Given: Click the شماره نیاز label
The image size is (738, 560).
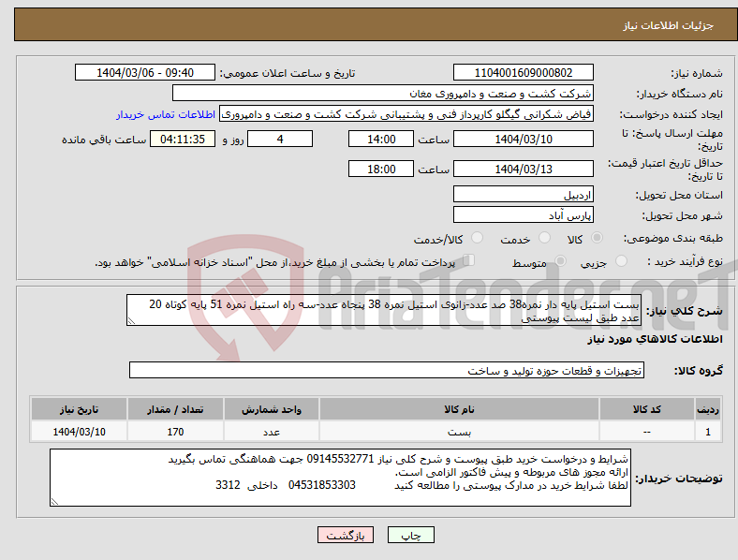Looking at the screenshot, I should [x=697, y=73].
